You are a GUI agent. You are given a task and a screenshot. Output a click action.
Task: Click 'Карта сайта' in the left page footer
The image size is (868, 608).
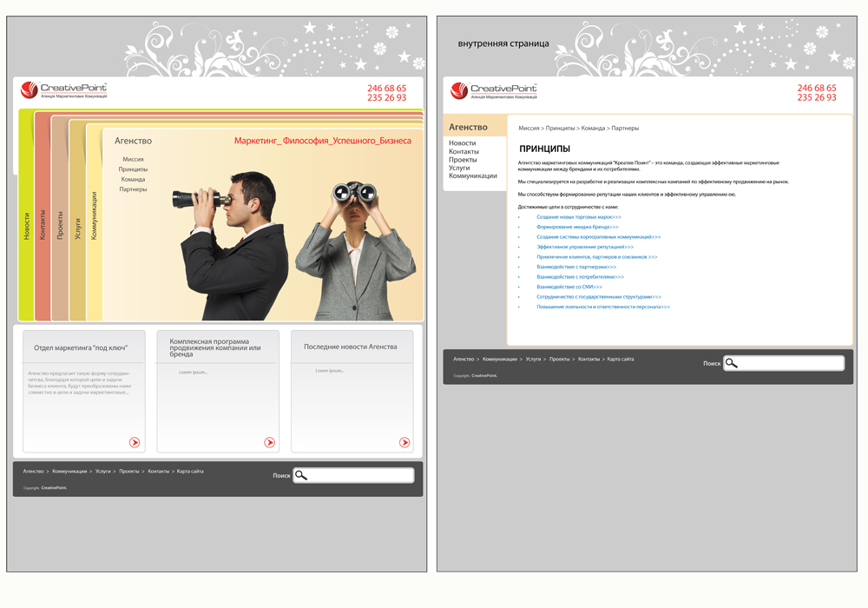[190, 472]
